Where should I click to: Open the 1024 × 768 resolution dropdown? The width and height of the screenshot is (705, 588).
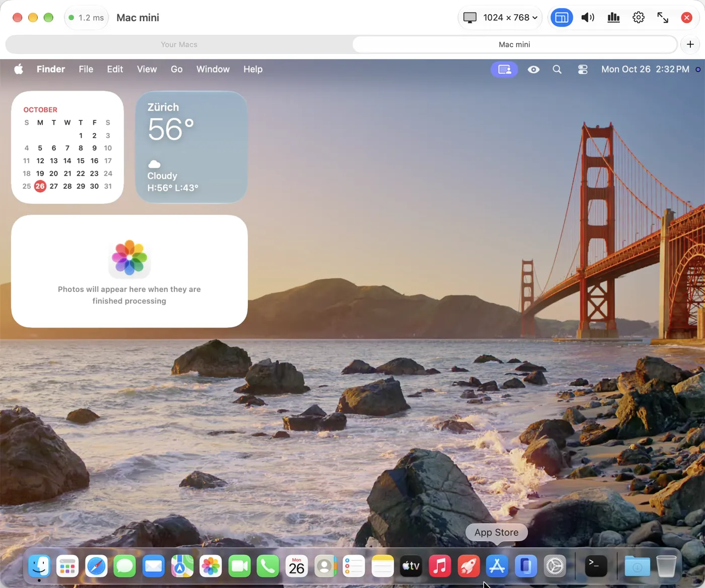(x=500, y=18)
